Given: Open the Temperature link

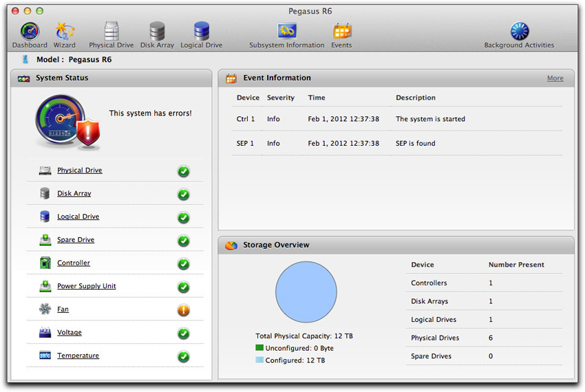Looking at the screenshot, I should tap(78, 356).
